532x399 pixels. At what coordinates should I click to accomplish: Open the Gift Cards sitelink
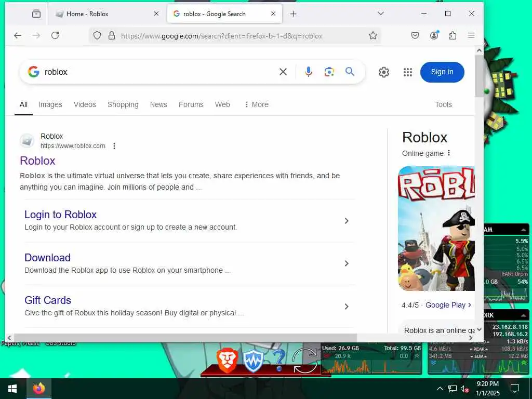(x=48, y=300)
